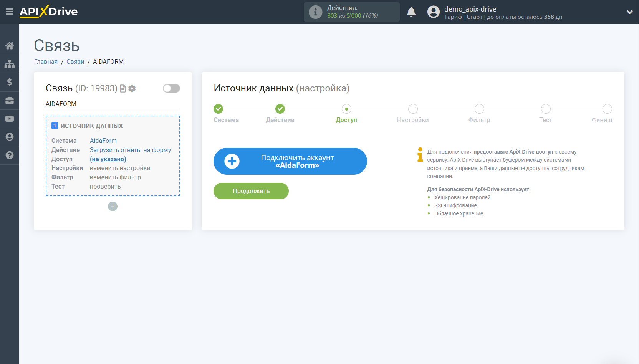The width and height of the screenshot is (639, 364).
Task: Click the demo_apix-drive username
Action: click(470, 9)
